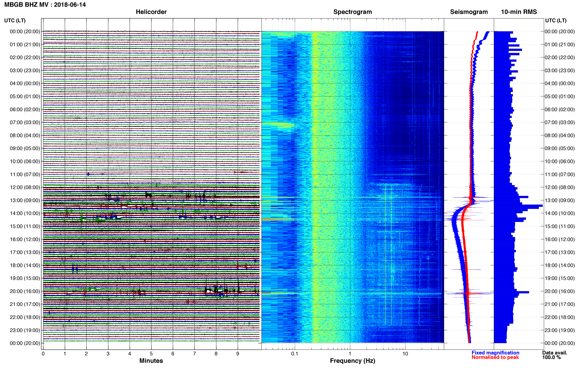Click the '2' tick on the Minutes axis
Viewport: 588px width, 368px height.
click(86, 354)
